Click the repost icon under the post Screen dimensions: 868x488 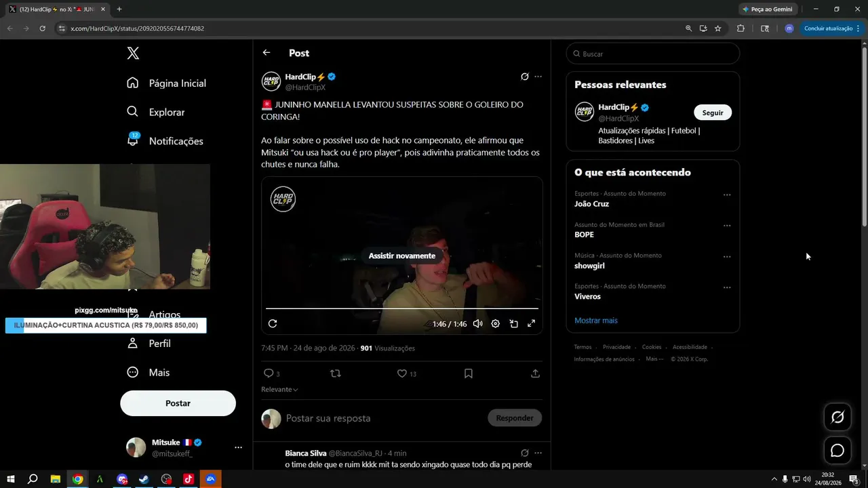(x=336, y=373)
